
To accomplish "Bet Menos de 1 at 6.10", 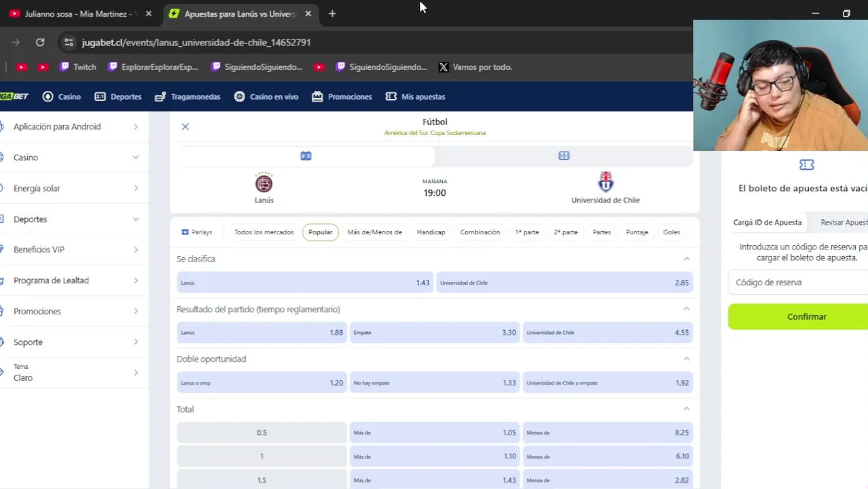I will pos(608,456).
